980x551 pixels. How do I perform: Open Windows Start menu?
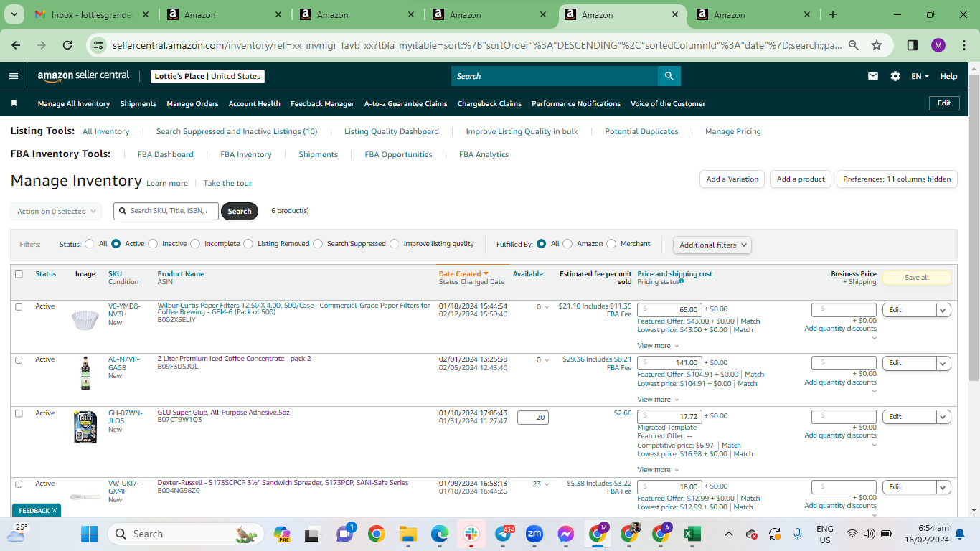[x=89, y=534]
